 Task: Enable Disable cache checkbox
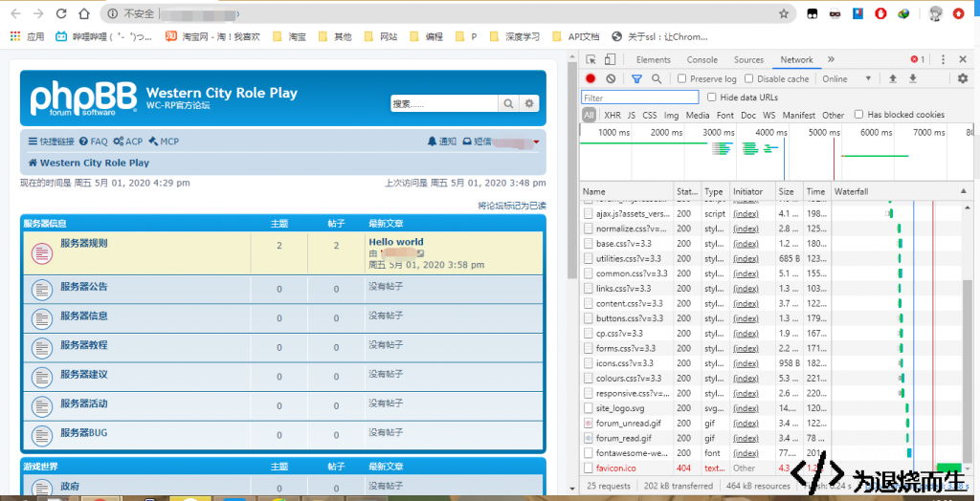(x=748, y=78)
